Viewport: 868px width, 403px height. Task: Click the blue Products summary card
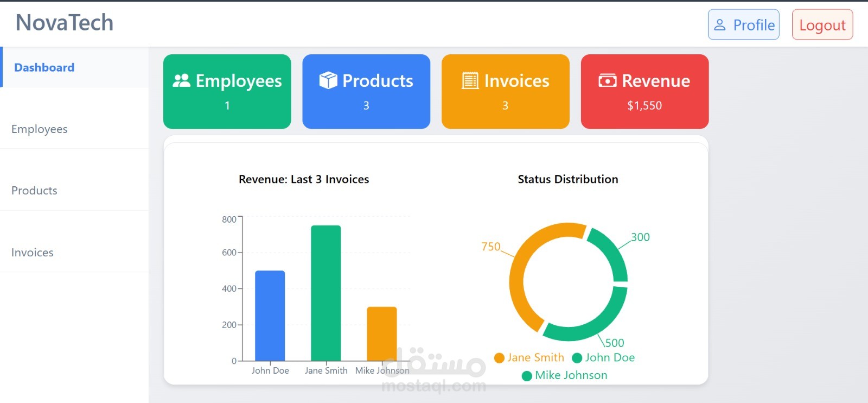pyautogui.click(x=366, y=91)
